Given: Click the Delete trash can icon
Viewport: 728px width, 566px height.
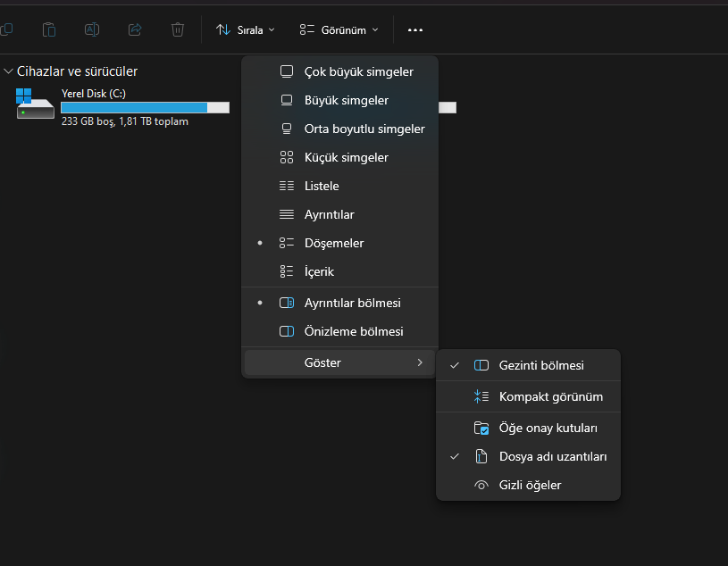Looking at the screenshot, I should click(x=178, y=29).
